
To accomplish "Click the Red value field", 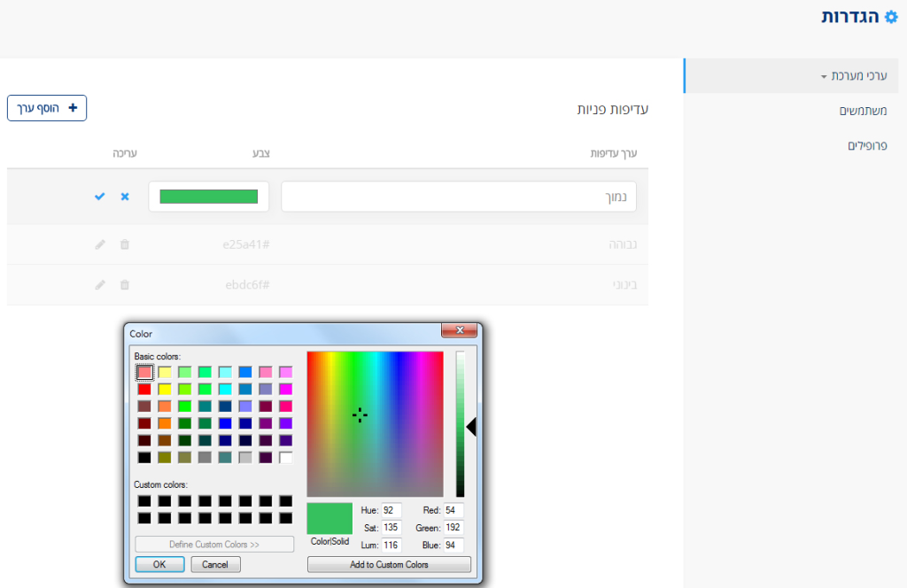I will pyautogui.click(x=453, y=511).
